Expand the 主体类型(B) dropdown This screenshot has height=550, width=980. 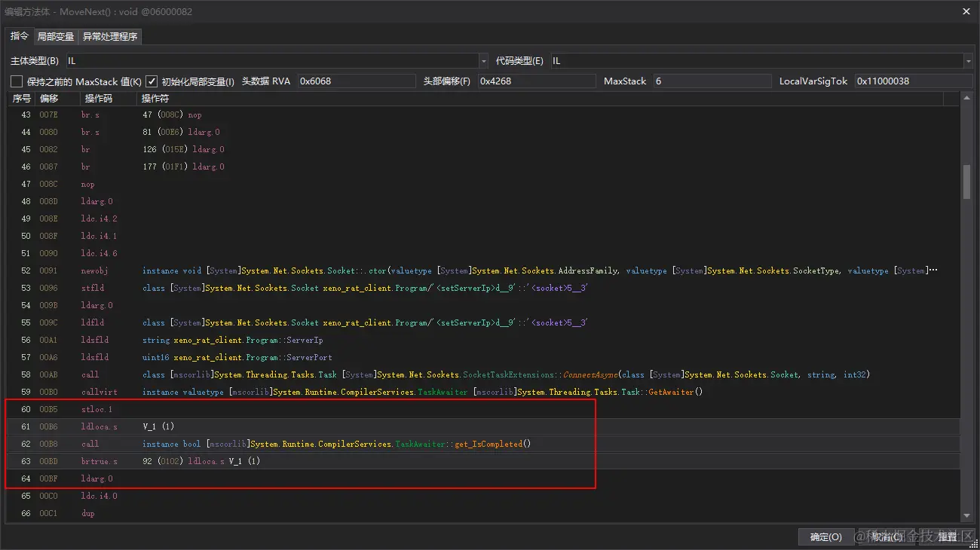tap(483, 61)
